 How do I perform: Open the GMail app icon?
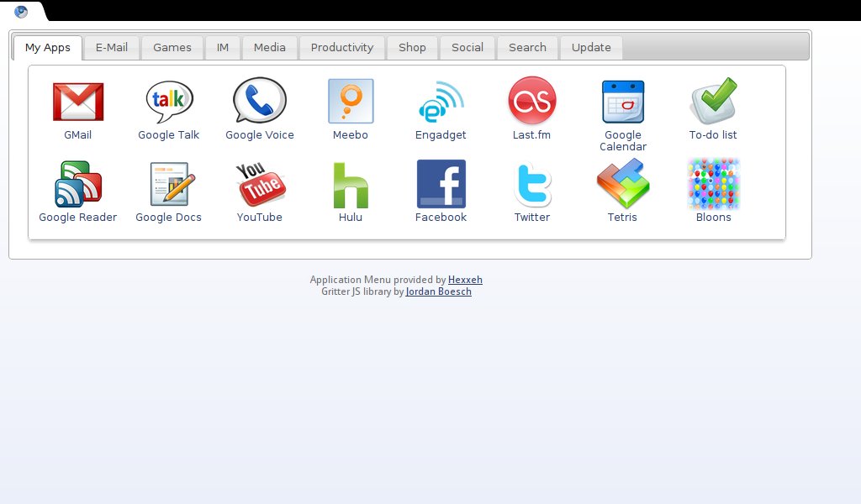point(78,102)
